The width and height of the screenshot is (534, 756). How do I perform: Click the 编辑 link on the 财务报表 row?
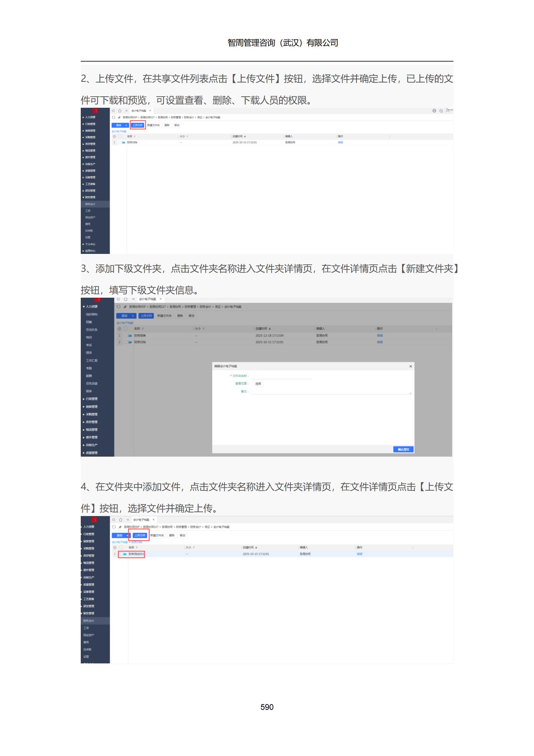pos(380,336)
